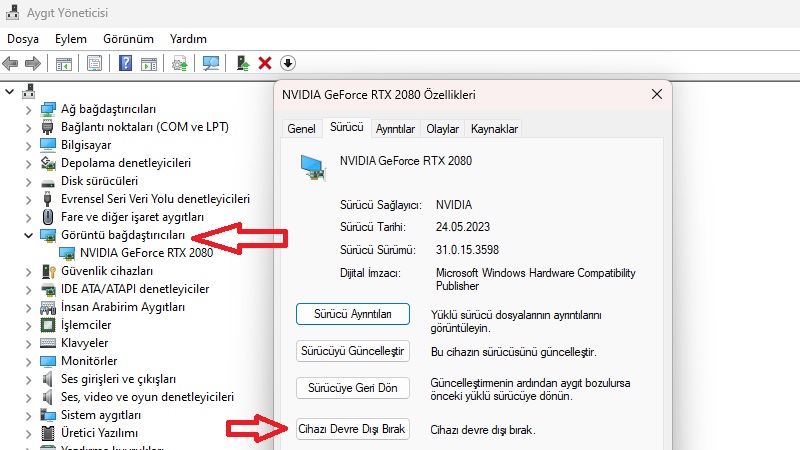The height and width of the screenshot is (450, 800).
Task: Click Sürücüye Geri Dön button
Action: (x=353, y=388)
